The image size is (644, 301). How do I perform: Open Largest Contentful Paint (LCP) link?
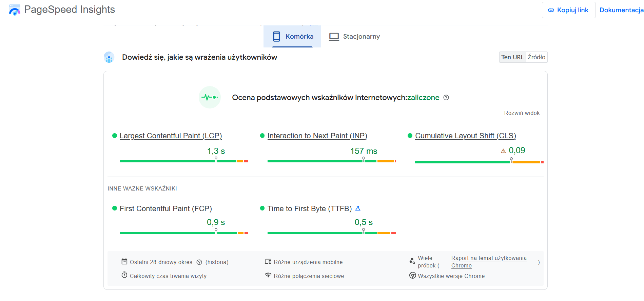[x=171, y=136]
